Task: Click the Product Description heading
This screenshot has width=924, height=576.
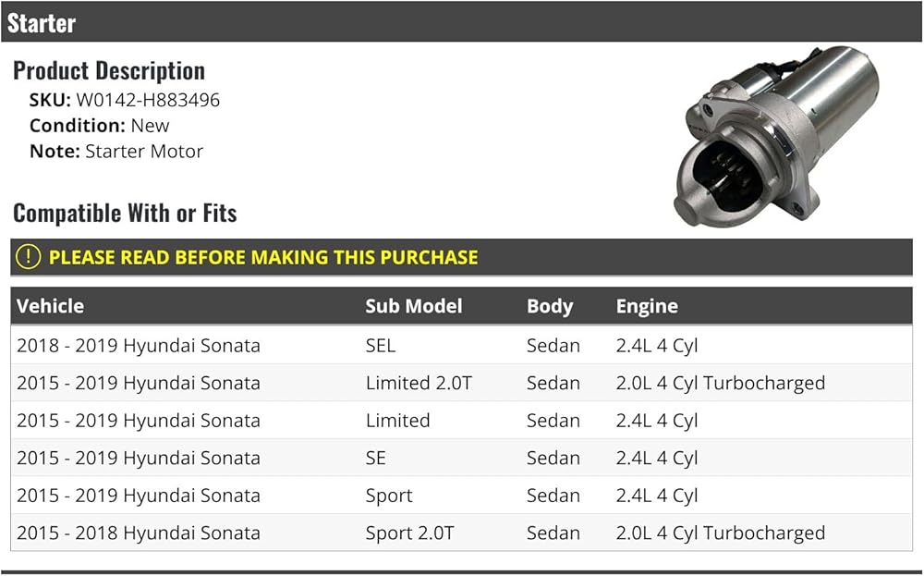Action: (109, 71)
